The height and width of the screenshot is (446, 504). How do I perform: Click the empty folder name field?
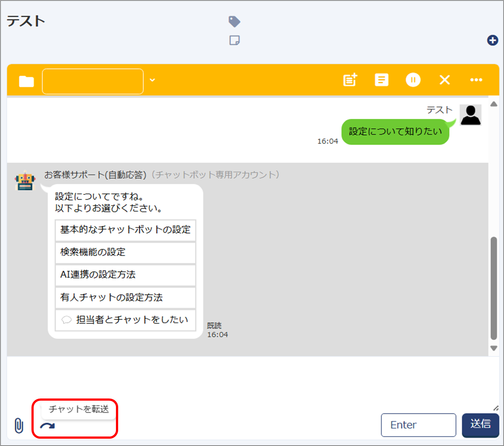tap(93, 81)
